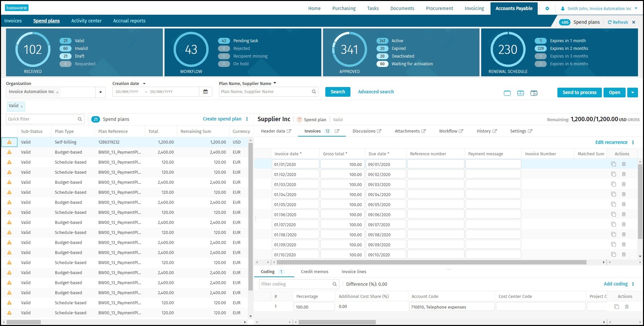Image resolution: width=644 pixels, height=326 pixels.
Task: Delete the 01/01/2020 invoice row
Action: [x=624, y=164]
